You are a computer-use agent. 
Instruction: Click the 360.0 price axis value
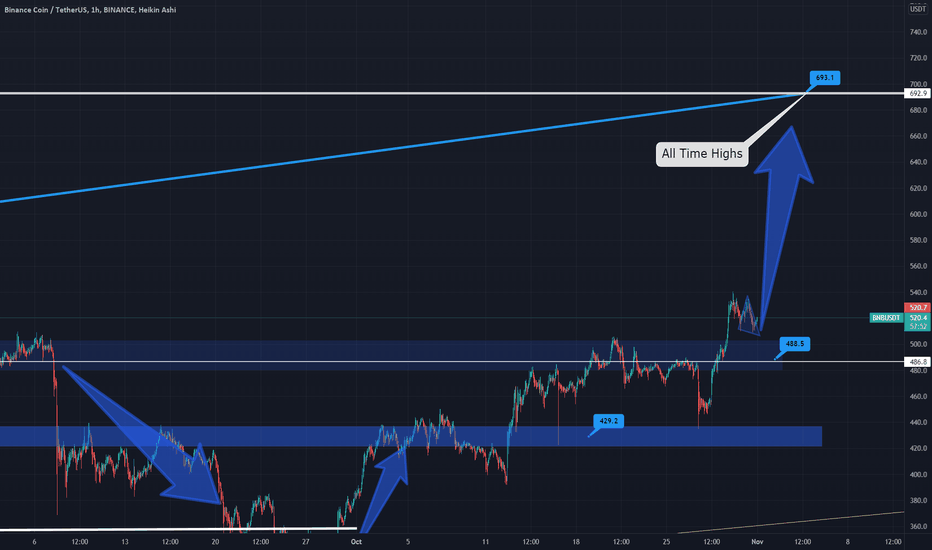(918, 527)
